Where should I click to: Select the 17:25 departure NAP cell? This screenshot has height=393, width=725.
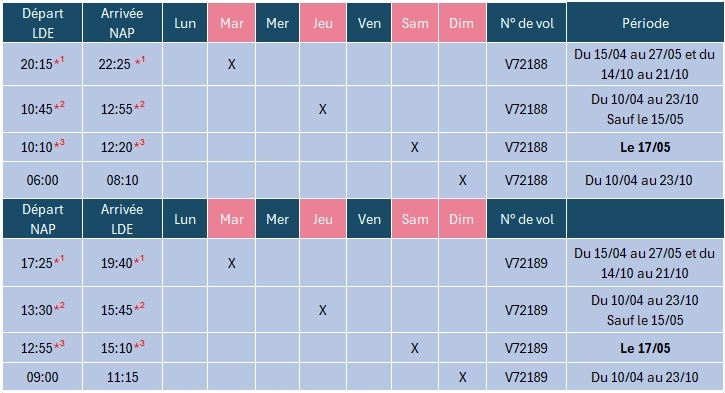click(43, 263)
